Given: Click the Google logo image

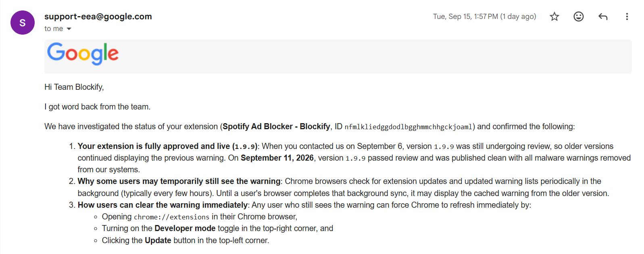Looking at the screenshot, I should (x=83, y=54).
